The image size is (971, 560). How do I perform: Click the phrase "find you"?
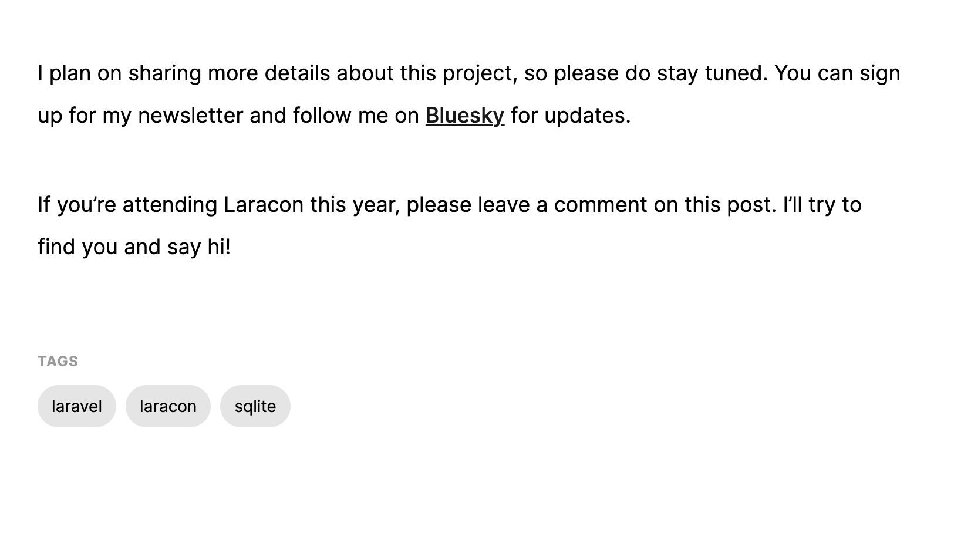pos(77,247)
